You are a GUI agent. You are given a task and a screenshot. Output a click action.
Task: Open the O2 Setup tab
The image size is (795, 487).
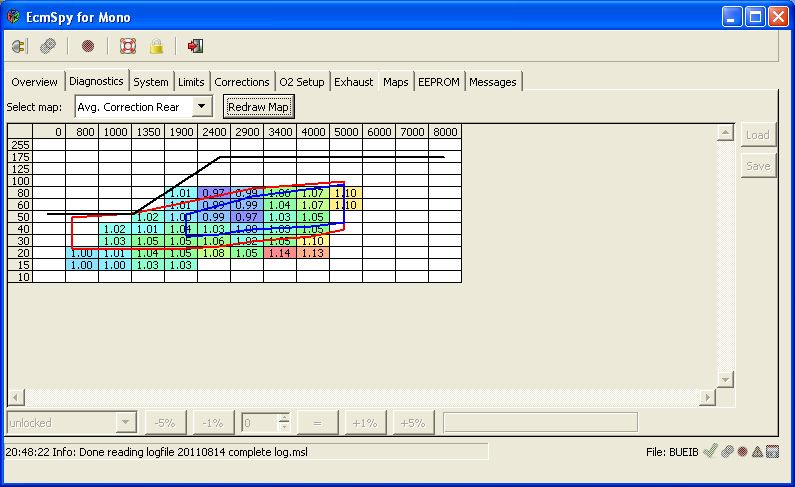coord(301,82)
